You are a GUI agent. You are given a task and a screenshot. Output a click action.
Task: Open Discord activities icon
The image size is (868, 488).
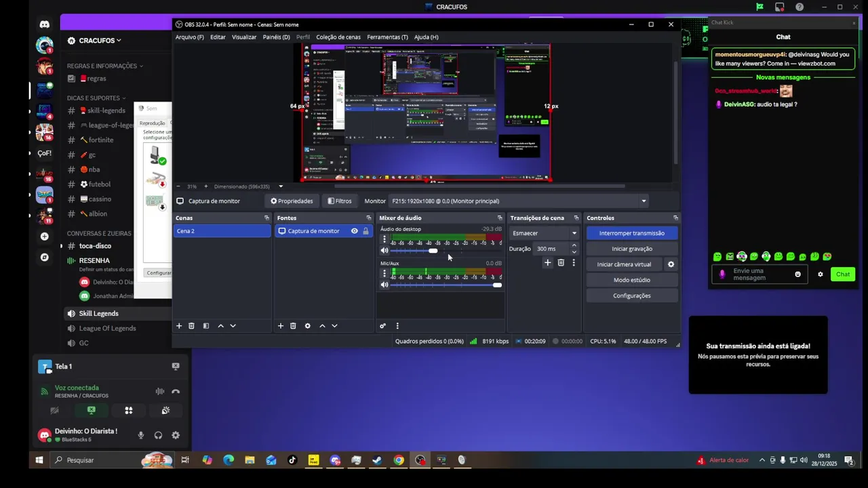tap(128, 410)
